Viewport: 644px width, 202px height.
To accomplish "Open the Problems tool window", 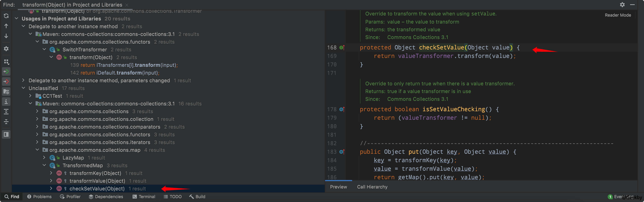I will click(39, 197).
